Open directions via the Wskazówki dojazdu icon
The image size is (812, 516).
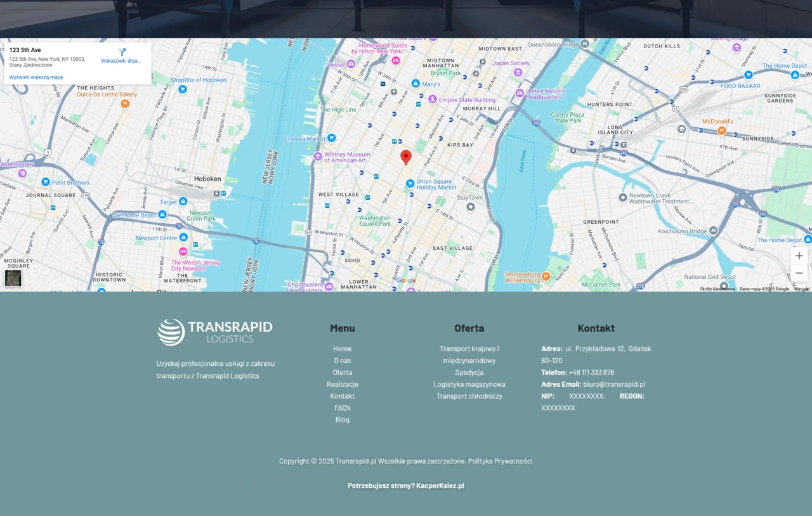coord(122,53)
